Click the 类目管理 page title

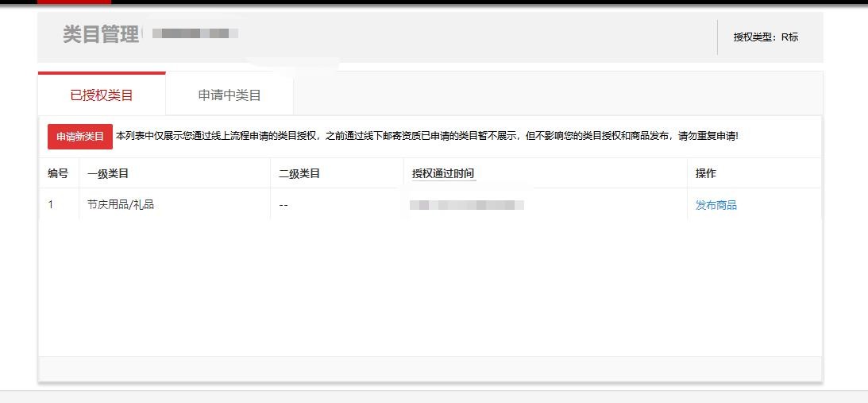click(100, 34)
